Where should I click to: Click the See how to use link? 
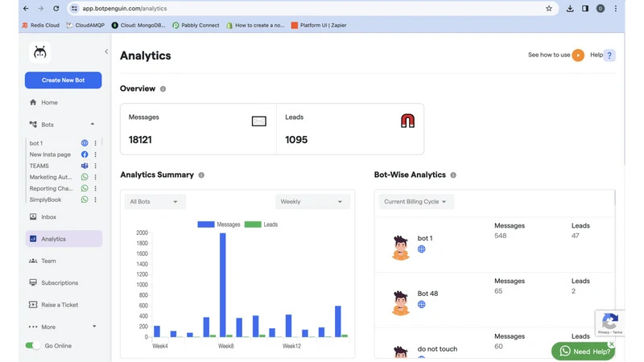pos(549,55)
